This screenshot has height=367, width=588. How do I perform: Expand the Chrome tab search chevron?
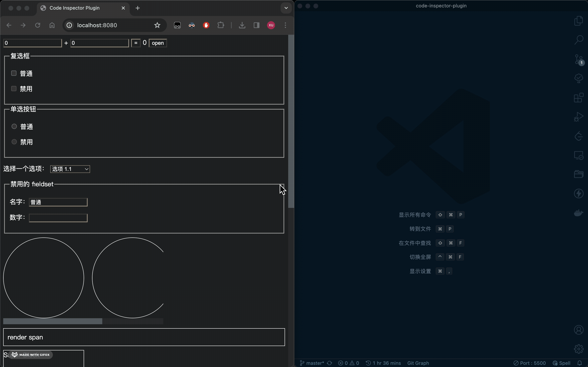coord(286,8)
